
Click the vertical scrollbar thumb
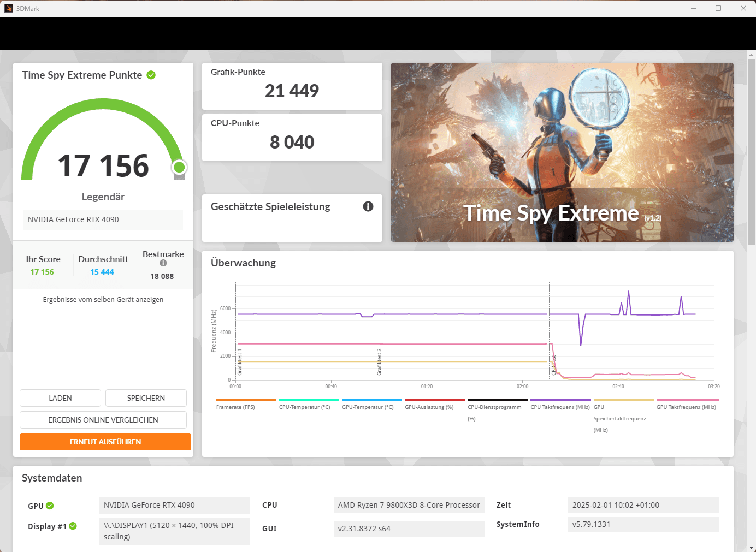coord(752,152)
